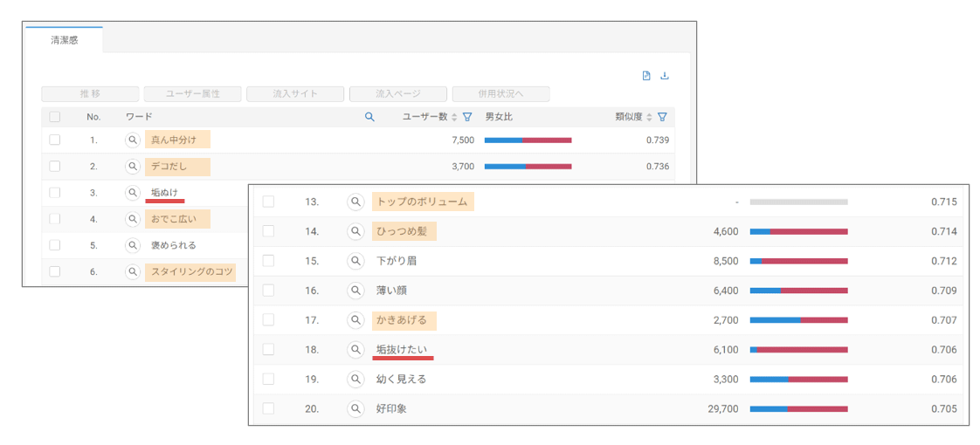Image resolution: width=980 pixels, height=445 pixels.
Task: Click the filter icon beside 類似度
Action: pos(662,117)
